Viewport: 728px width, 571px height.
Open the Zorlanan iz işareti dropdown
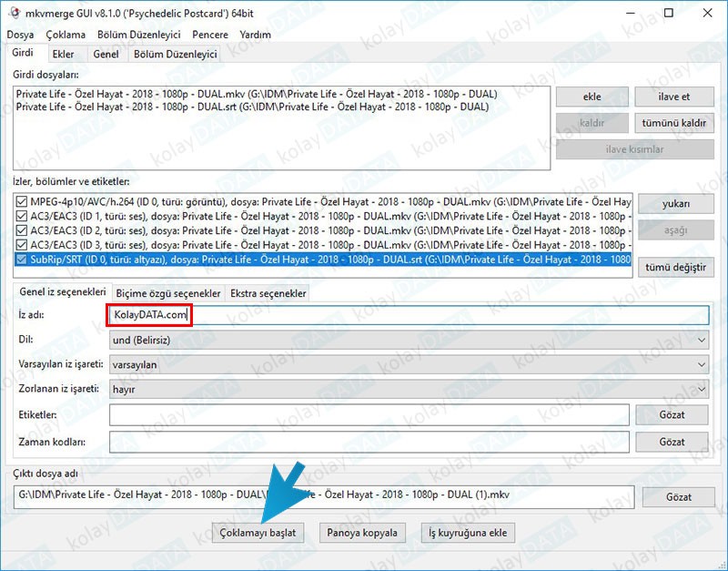408,389
